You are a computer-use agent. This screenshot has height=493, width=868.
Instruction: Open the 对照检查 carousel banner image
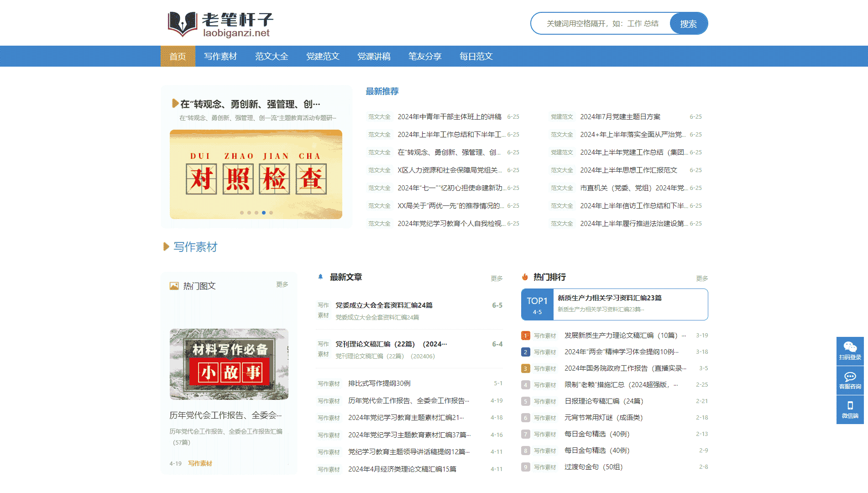click(256, 174)
